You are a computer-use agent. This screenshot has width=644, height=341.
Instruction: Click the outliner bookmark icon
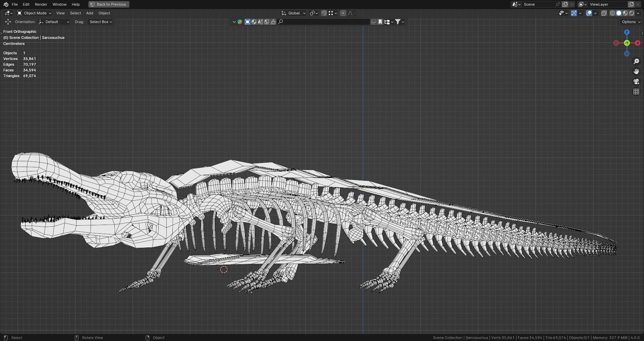380,22
